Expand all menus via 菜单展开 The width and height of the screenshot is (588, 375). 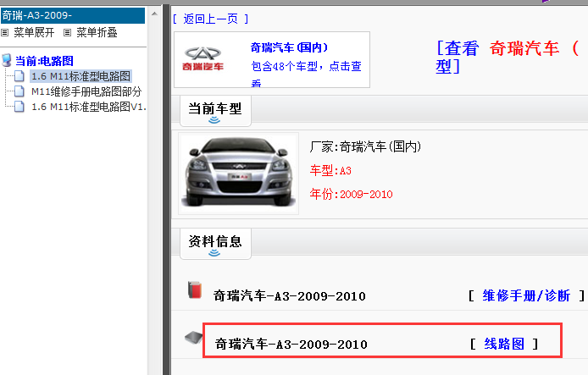(34, 33)
